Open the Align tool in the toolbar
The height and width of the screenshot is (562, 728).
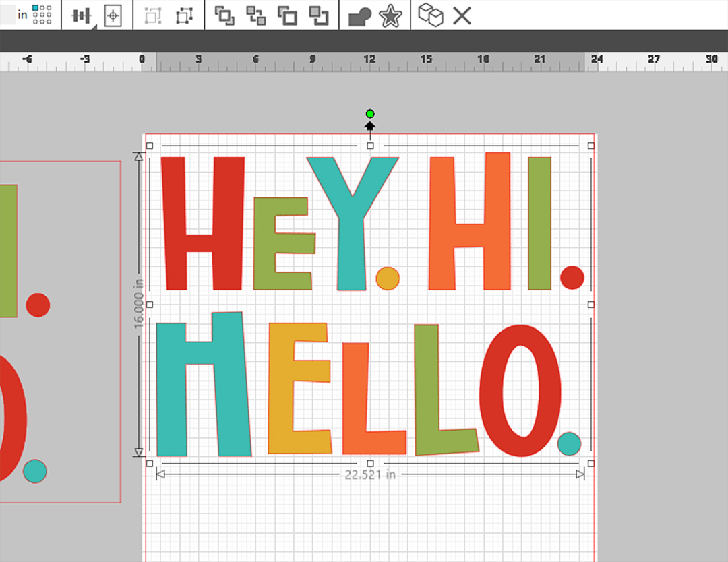tap(82, 15)
